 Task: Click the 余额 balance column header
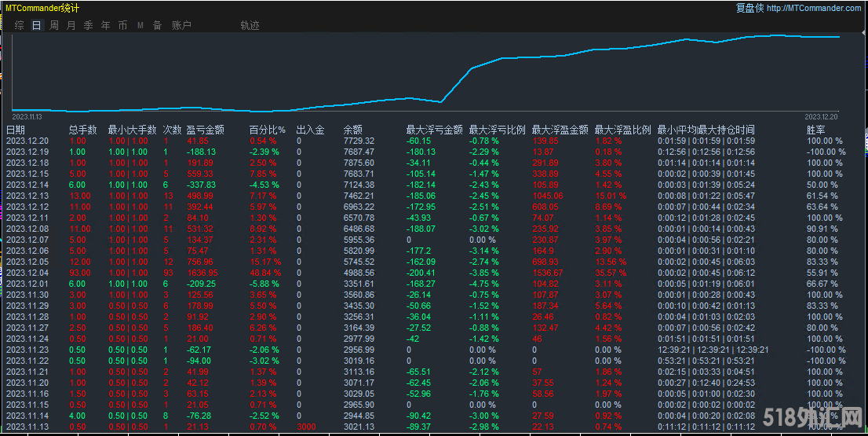click(353, 130)
